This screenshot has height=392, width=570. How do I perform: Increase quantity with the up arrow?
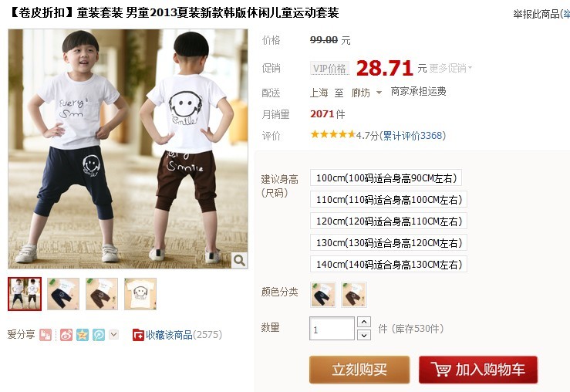coord(364,322)
